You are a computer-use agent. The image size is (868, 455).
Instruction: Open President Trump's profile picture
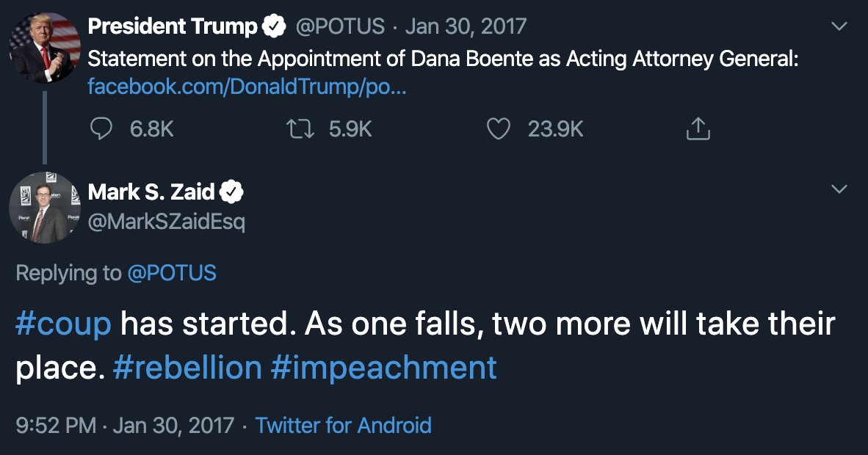coord(44,48)
